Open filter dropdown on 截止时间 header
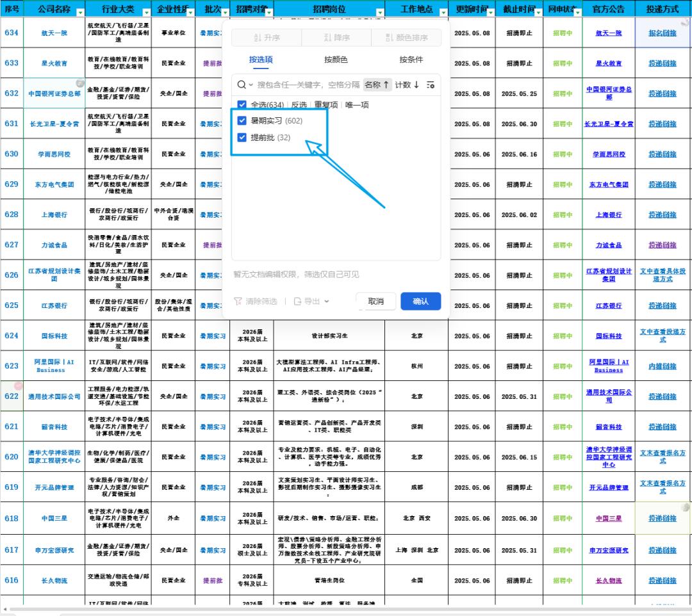 [538, 12]
